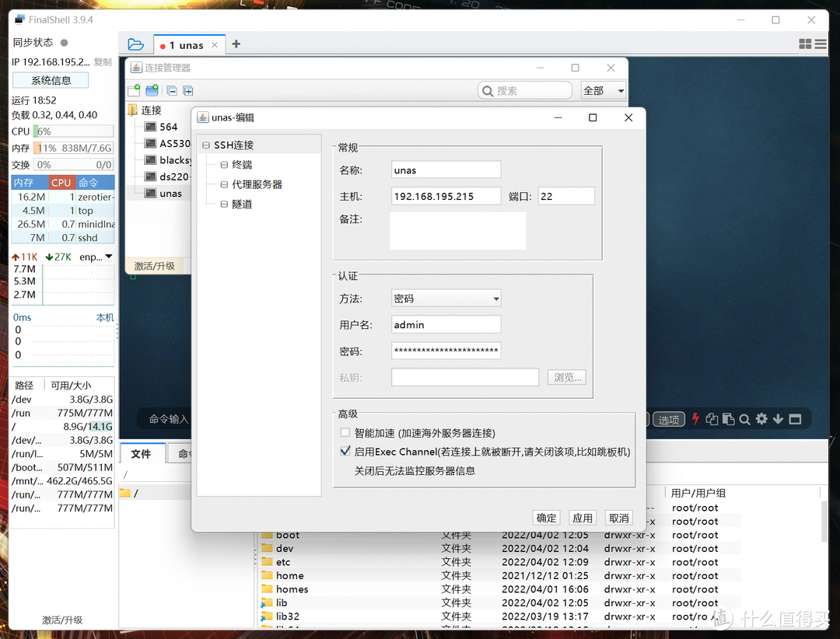Click the down arrow icon in terminal toolbar

coord(778,419)
